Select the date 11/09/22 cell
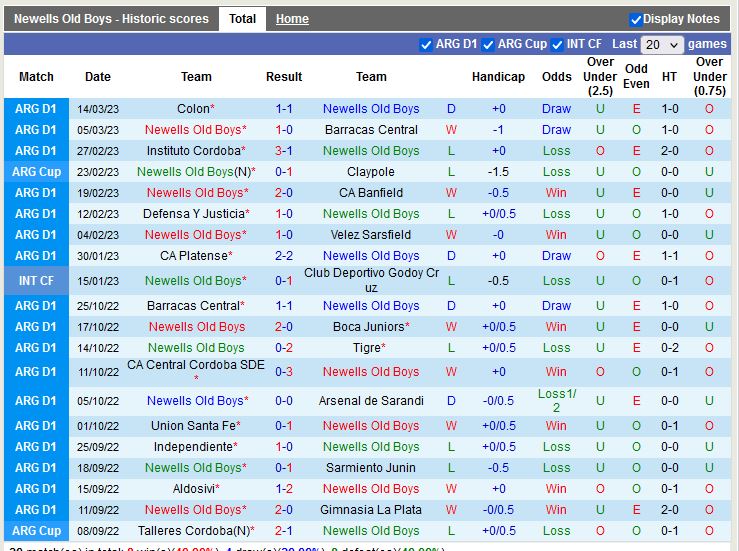Image resolution: width=739 pixels, height=551 pixels. pos(98,510)
